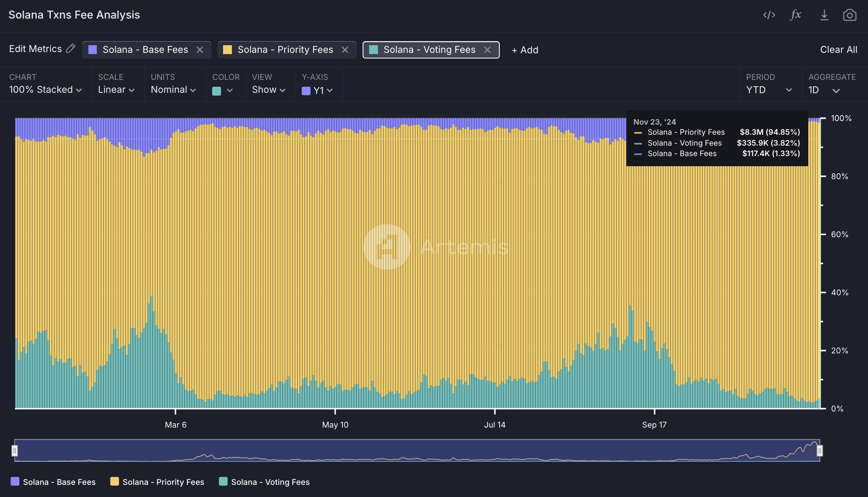Click the Edit Metrics pencil icon

71,49
